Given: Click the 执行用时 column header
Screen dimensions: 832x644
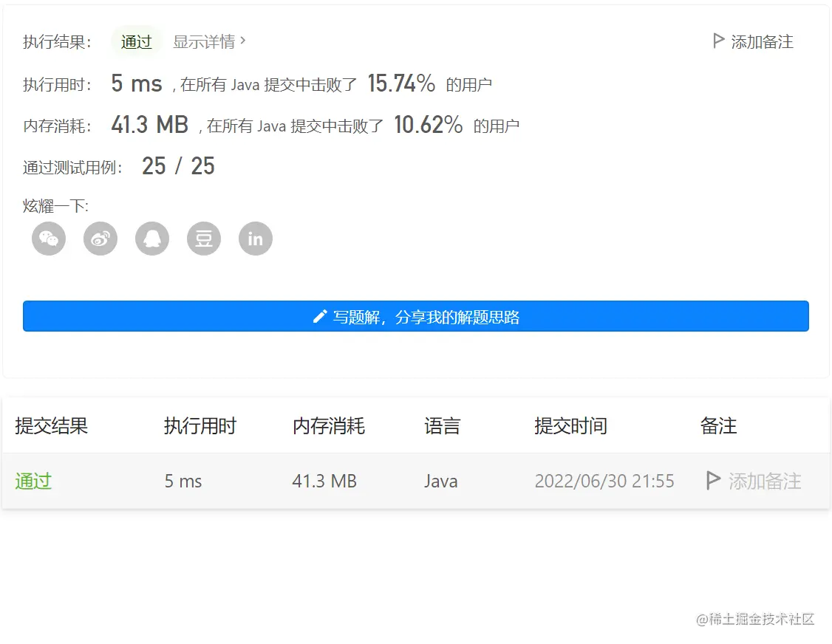Looking at the screenshot, I should [x=200, y=426].
